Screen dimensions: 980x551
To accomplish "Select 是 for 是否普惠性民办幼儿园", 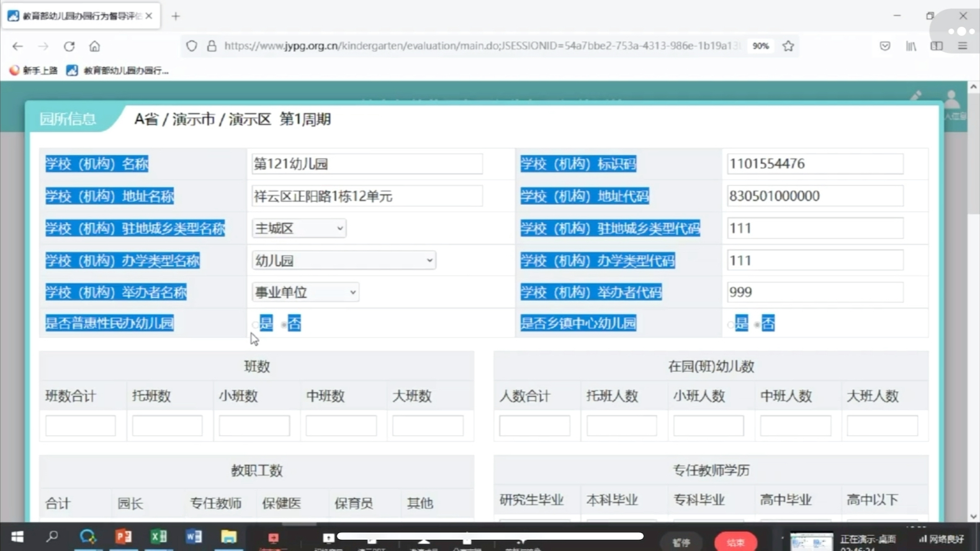I will click(255, 325).
